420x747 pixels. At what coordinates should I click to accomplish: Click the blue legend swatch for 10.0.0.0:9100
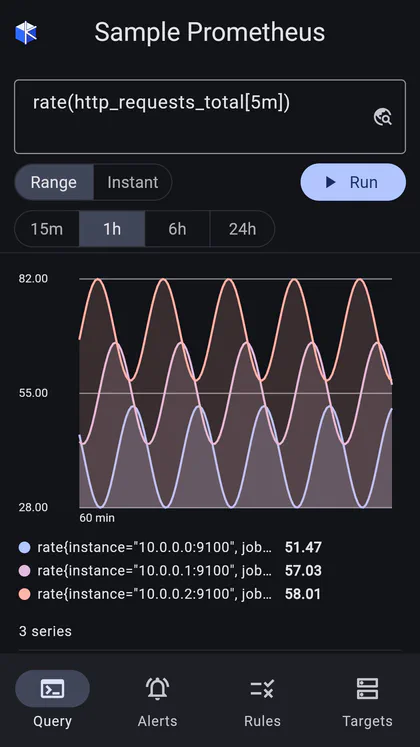pyautogui.click(x=24, y=547)
